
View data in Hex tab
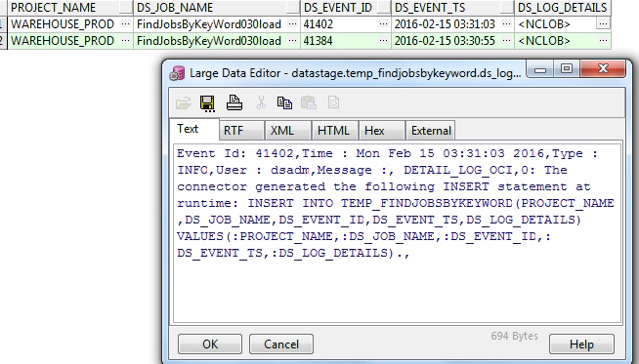(x=381, y=131)
